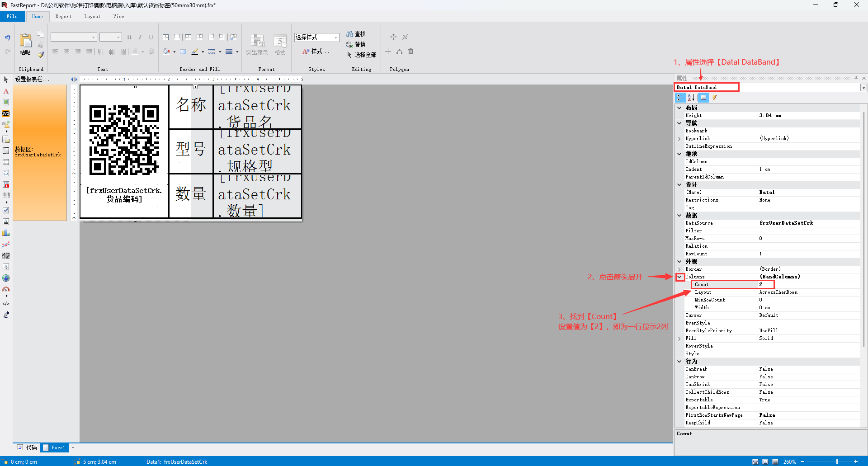
Task: Toggle alphabetical sort in properties panel
Action: pyautogui.click(x=691, y=98)
